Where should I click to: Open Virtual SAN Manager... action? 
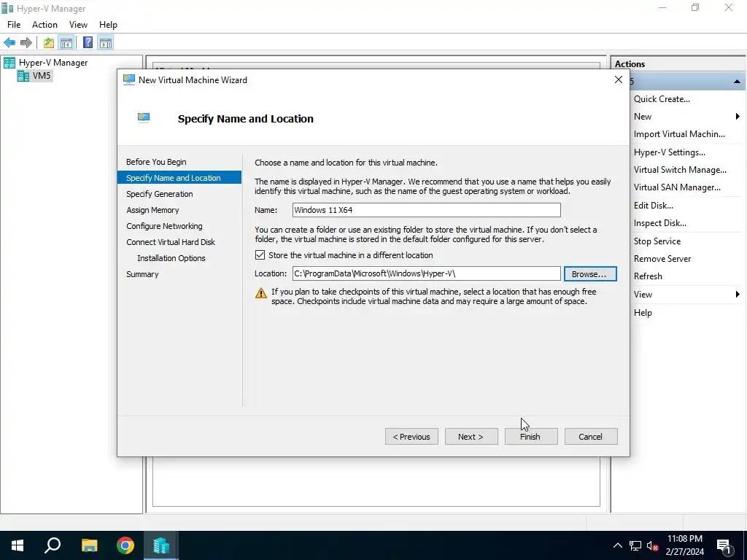677,187
